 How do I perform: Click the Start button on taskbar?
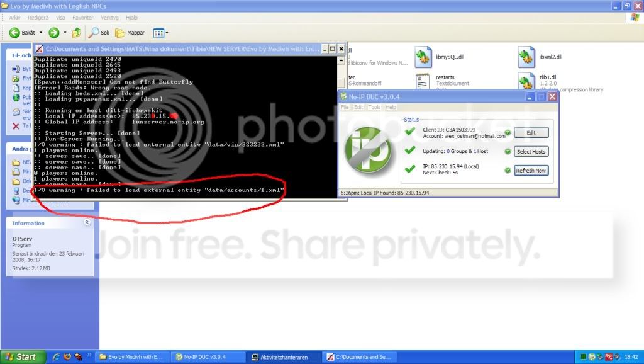pos(23,357)
